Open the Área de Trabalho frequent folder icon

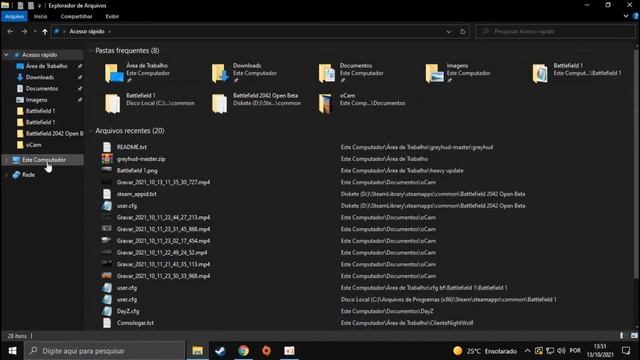[114, 73]
